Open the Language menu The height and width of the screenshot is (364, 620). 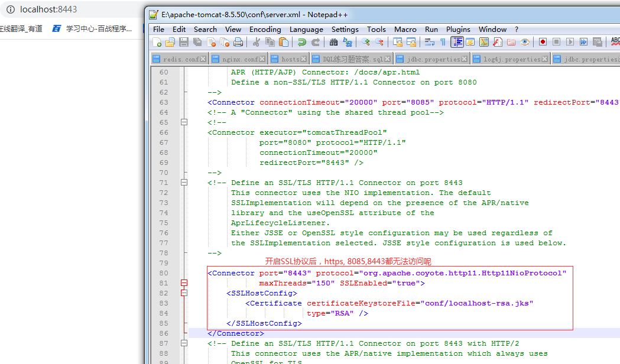(306, 29)
